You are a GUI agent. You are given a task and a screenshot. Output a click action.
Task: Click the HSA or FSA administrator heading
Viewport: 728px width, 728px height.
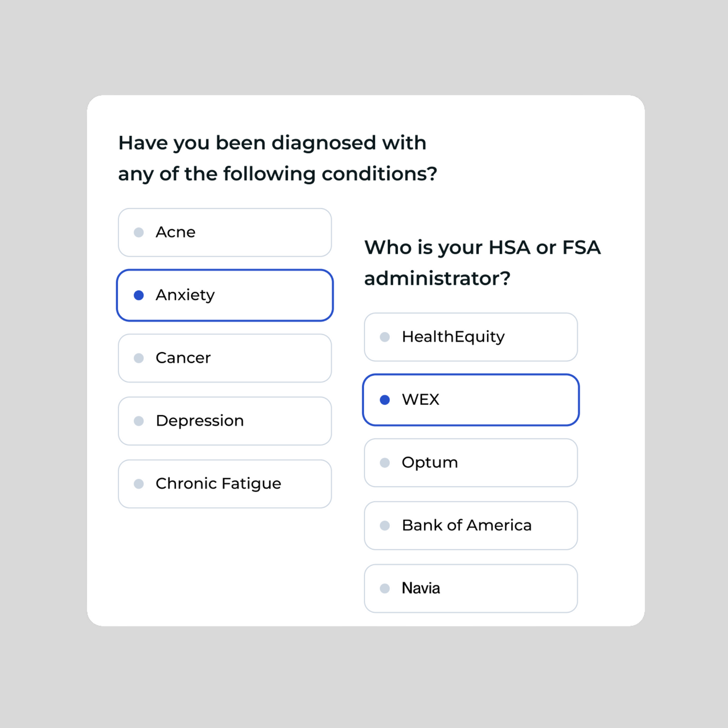point(482,263)
